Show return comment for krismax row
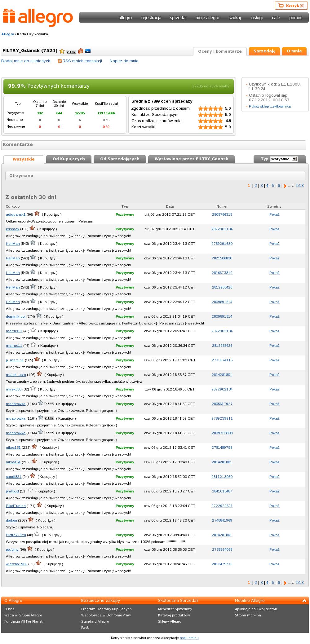Screen dimensions: 310x644 (x=274, y=229)
